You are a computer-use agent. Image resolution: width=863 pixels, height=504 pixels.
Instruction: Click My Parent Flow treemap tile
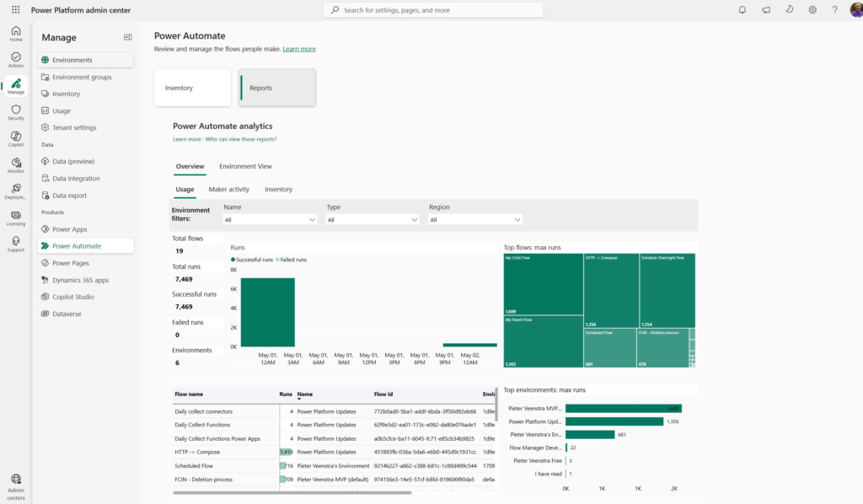(544, 341)
